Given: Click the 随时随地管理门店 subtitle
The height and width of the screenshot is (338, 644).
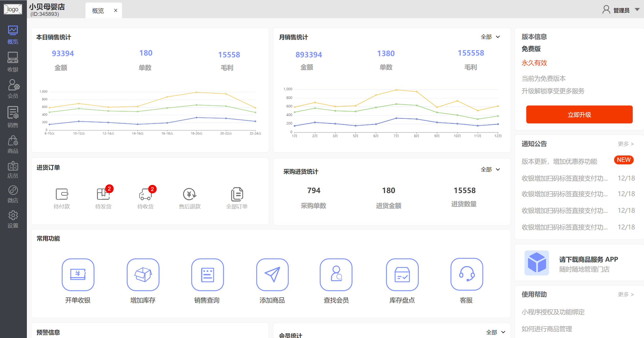Looking at the screenshot, I should (x=584, y=269).
